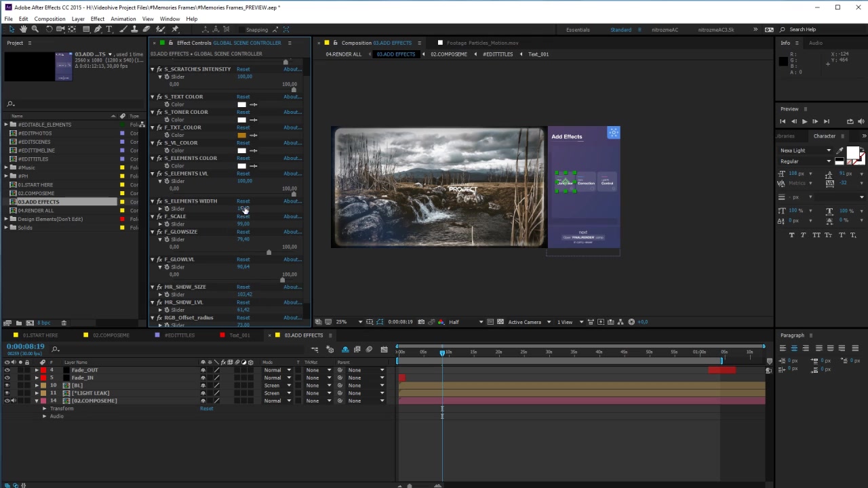The image size is (868, 488).
Task: Open the Graph Editor
Action: (384, 350)
